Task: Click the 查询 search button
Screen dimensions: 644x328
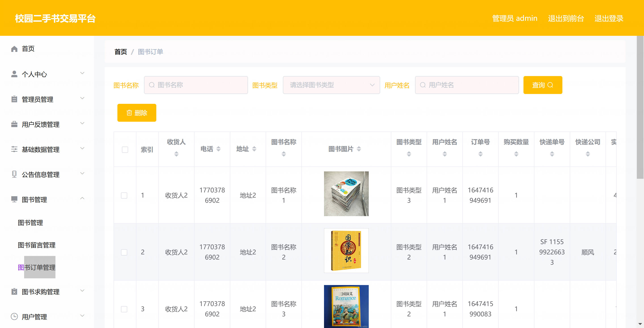Action: [543, 85]
